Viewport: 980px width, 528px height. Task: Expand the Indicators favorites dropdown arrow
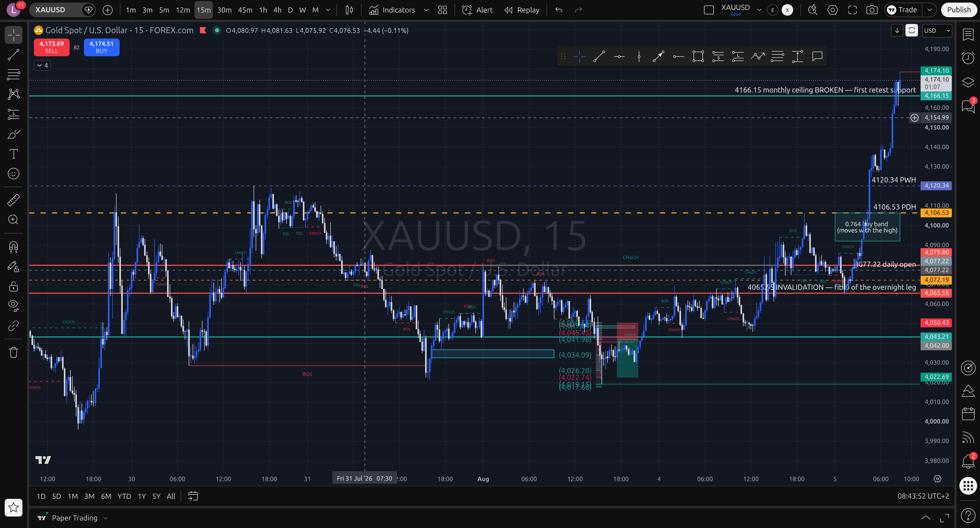[426, 10]
